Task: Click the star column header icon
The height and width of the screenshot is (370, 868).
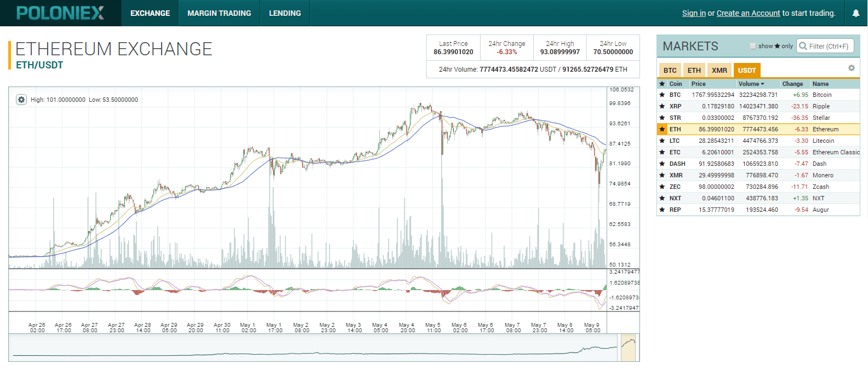Action: coord(662,84)
